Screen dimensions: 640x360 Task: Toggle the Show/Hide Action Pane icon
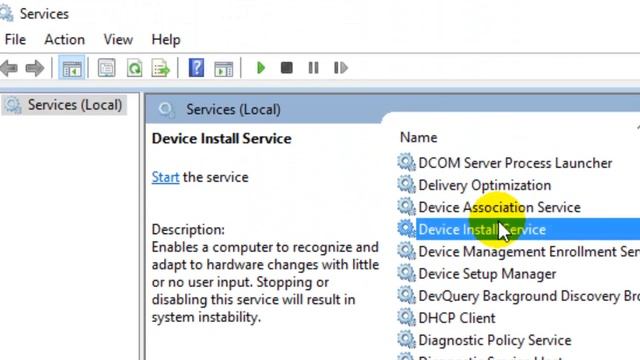[224, 69]
